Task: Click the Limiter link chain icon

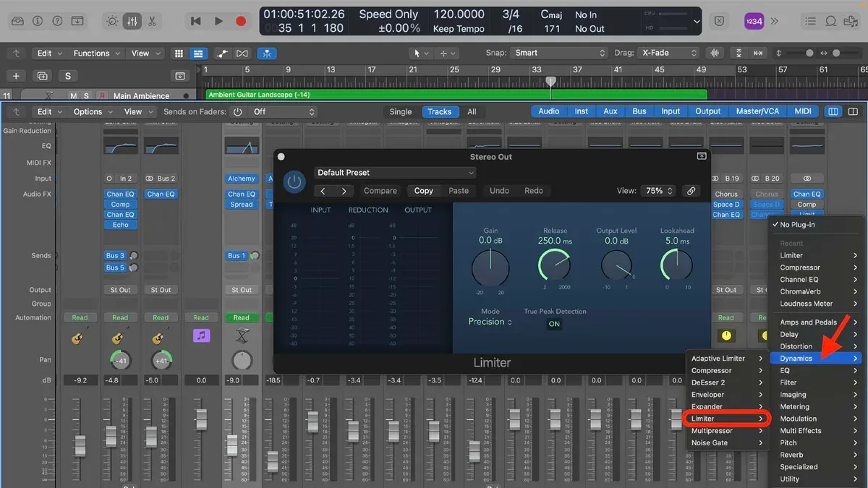Action: click(x=692, y=191)
